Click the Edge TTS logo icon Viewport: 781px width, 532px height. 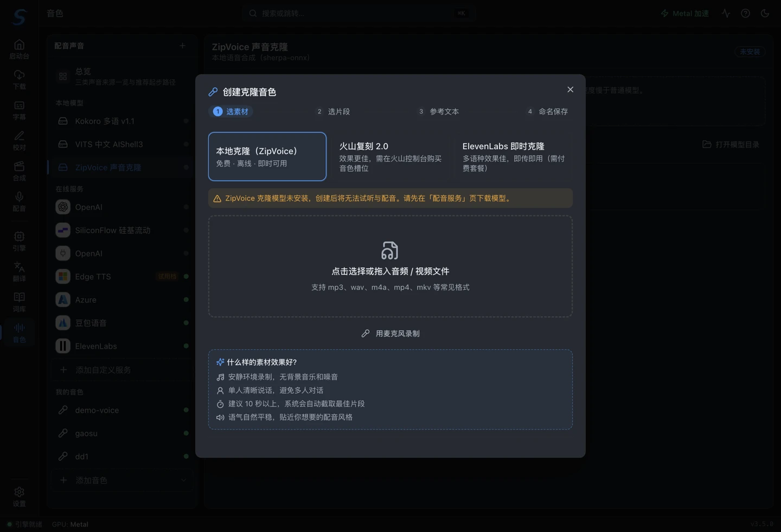(63, 277)
